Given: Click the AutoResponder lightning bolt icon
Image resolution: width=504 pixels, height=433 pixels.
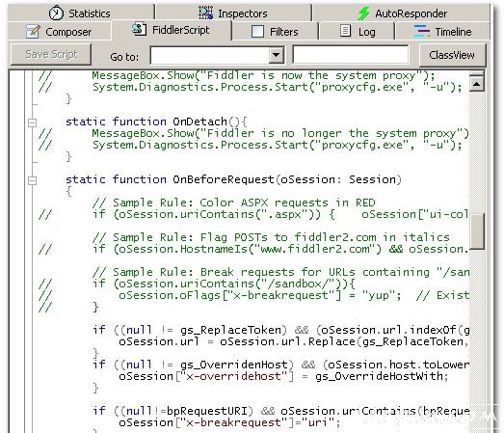Looking at the screenshot, I should (x=363, y=14).
